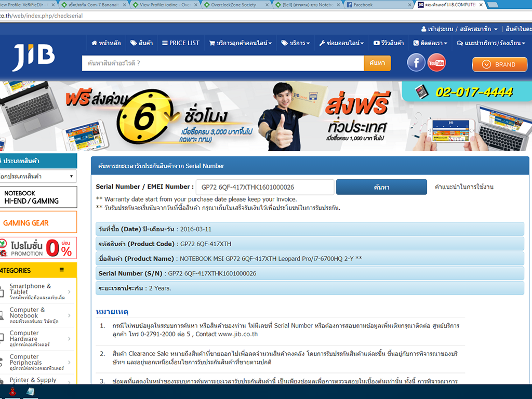The width and height of the screenshot is (532, 399).
Task: Open รีวิวสินค้า review menu
Action: point(389,43)
